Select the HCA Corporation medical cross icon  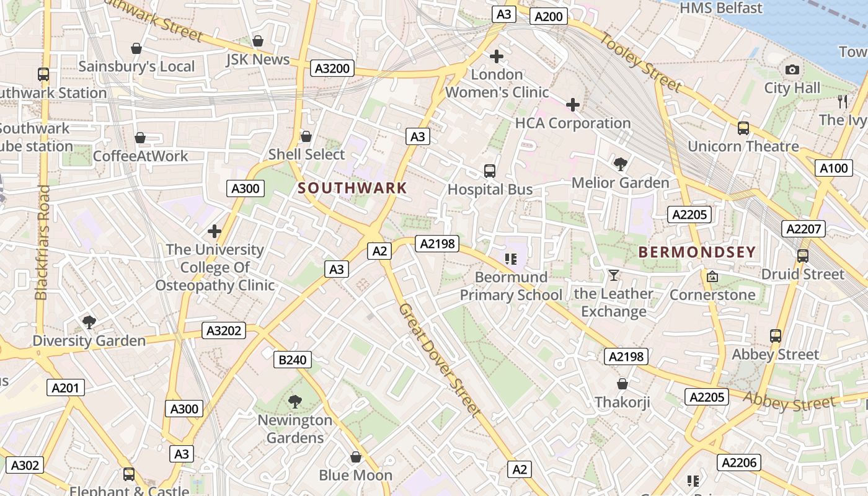click(x=573, y=105)
